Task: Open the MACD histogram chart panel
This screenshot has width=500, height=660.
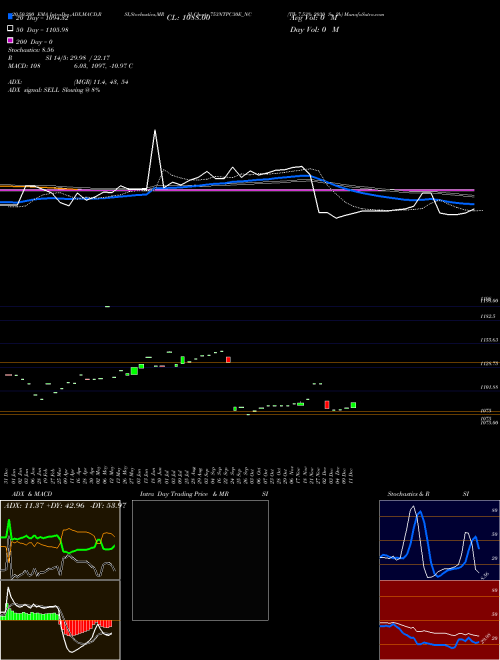Action: pos(60,620)
